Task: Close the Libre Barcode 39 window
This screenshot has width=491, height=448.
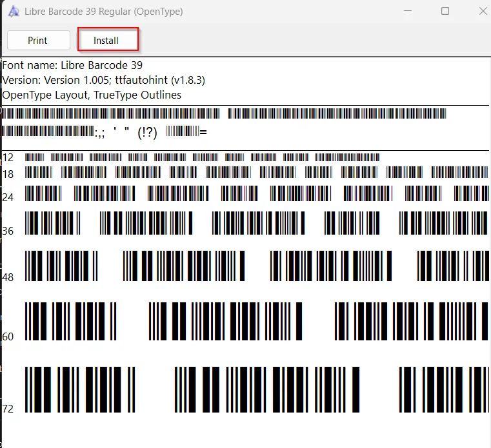Action: tap(483, 11)
